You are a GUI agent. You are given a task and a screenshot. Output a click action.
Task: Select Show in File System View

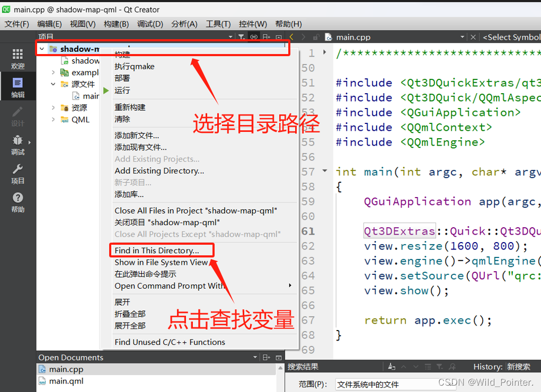(161, 262)
